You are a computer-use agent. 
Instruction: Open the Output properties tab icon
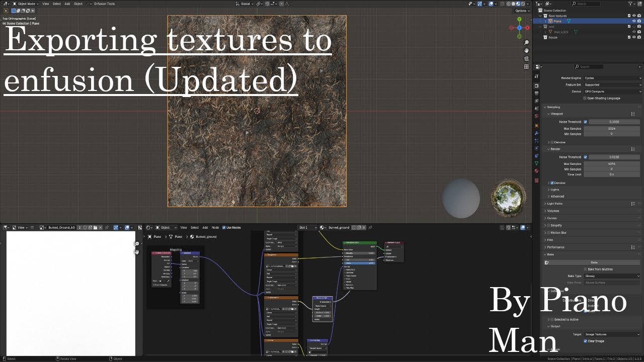point(537,94)
